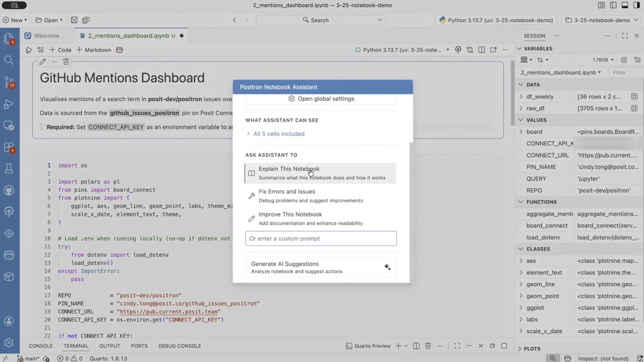Open df_weekly in data viewer grid icon
Screen dimensions: 644x362
[634, 97]
